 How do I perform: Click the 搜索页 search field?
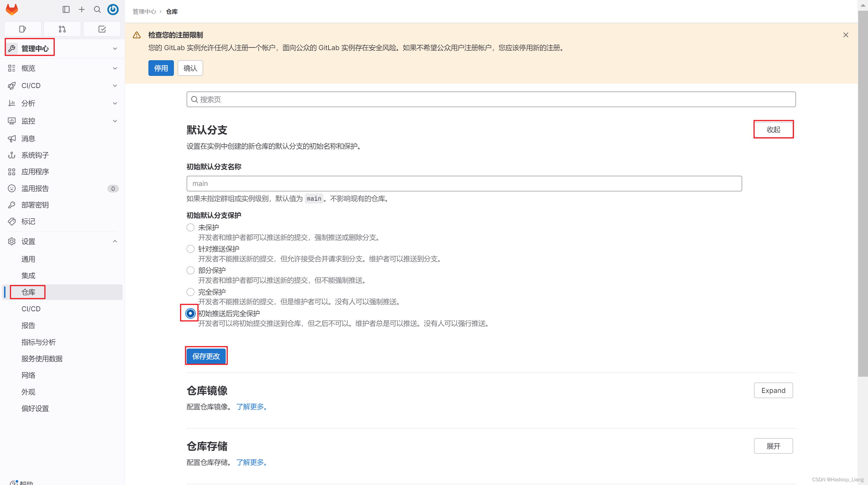tap(491, 100)
